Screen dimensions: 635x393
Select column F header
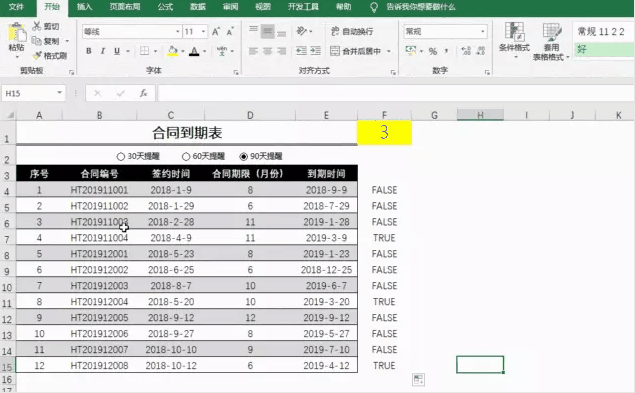tap(384, 115)
